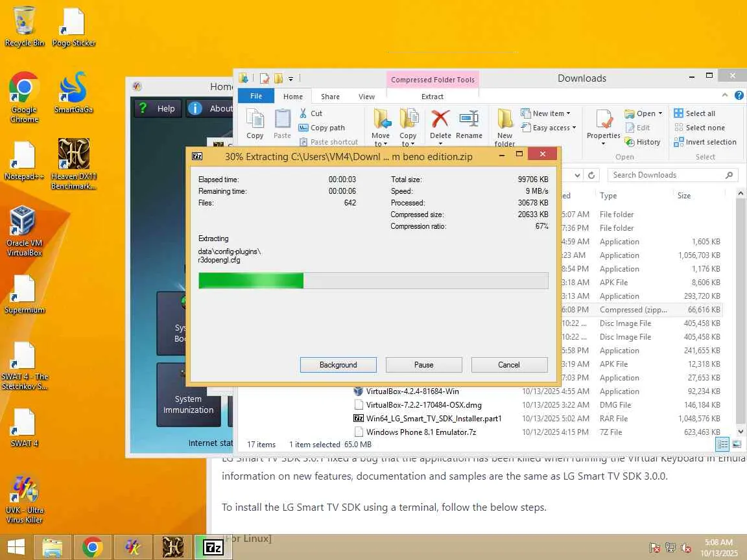747x560 pixels.
Task: Open the Recycle Bin desktop icon
Action: 24,26
